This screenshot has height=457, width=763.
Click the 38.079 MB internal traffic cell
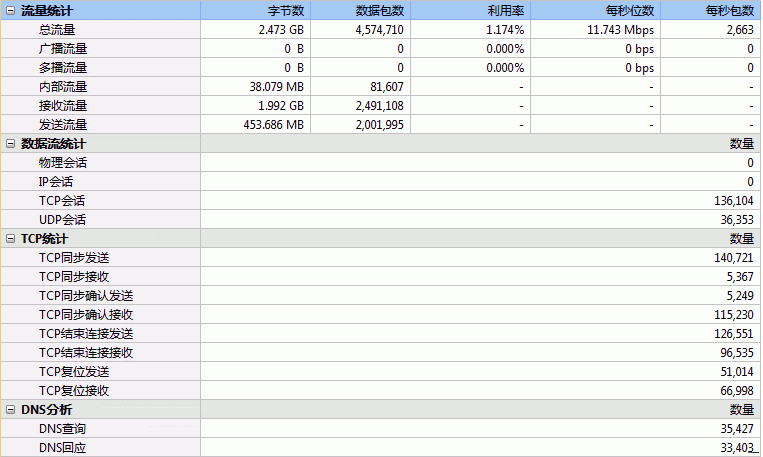coord(255,87)
